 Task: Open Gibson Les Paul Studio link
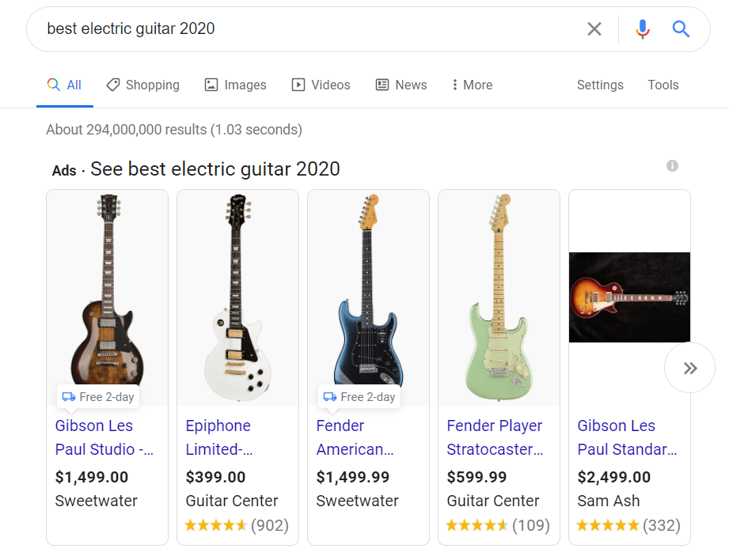point(104,437)
